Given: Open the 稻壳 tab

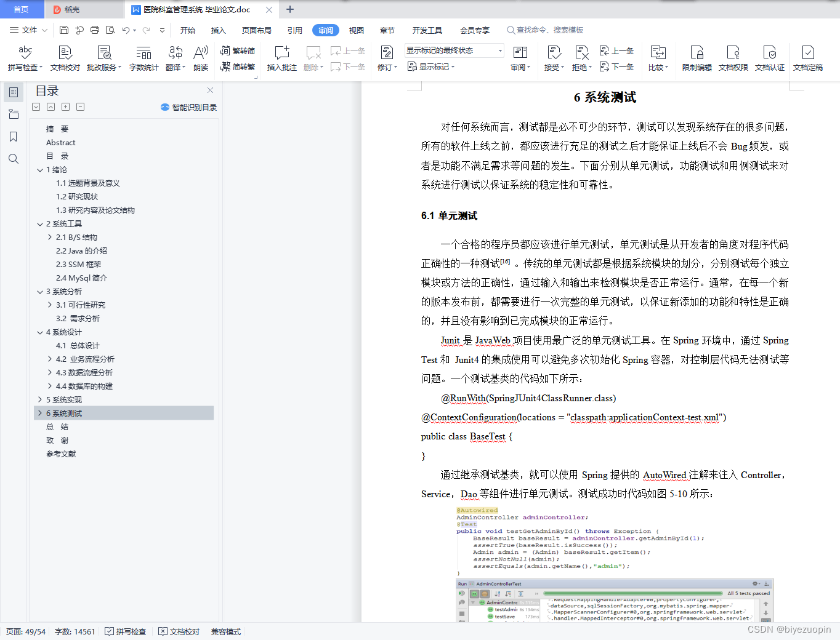Looking at the screenshot, I should click(84, 9).
